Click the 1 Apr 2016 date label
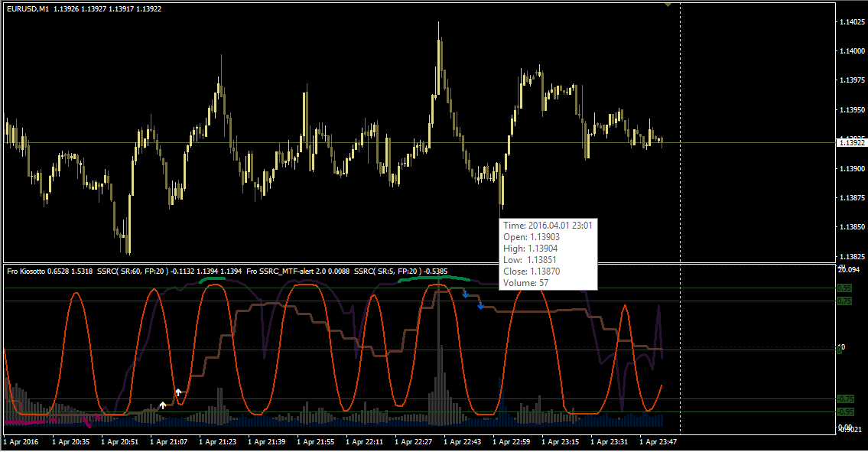The height and width of the screenshot is (452, 868). tap(21, 442)
